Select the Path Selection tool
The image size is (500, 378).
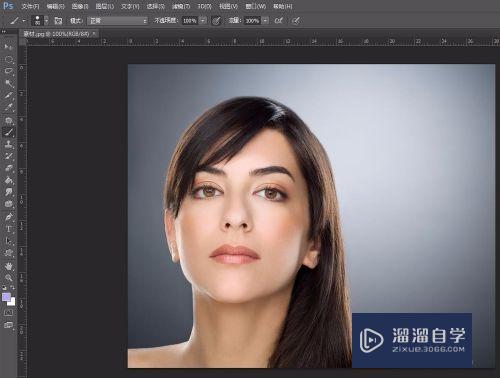tap(9, 241)
